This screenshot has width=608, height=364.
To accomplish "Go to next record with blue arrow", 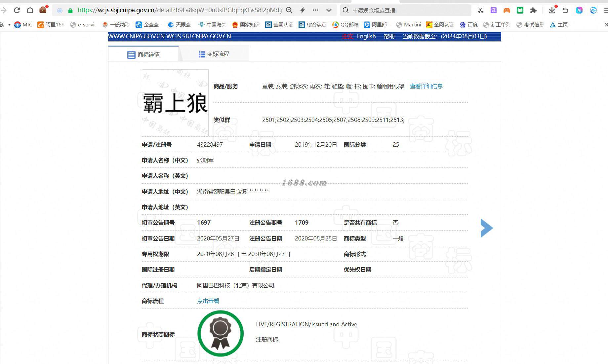I will coord(487,228).
